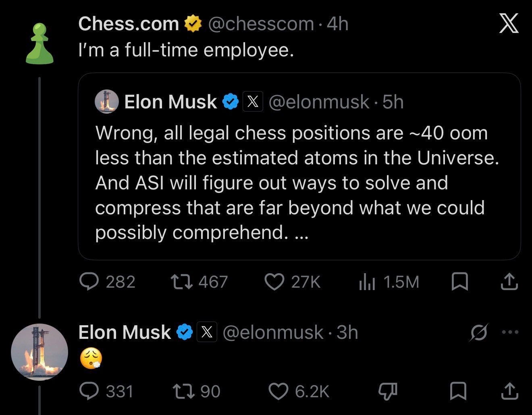Repost Elon Musk's emoji reply
This screenshot has height=415, width=532.
tap(196, 391)
